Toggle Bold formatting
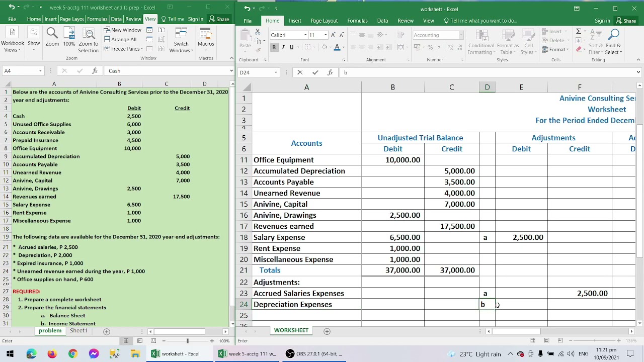 click(x=274, y=47)
